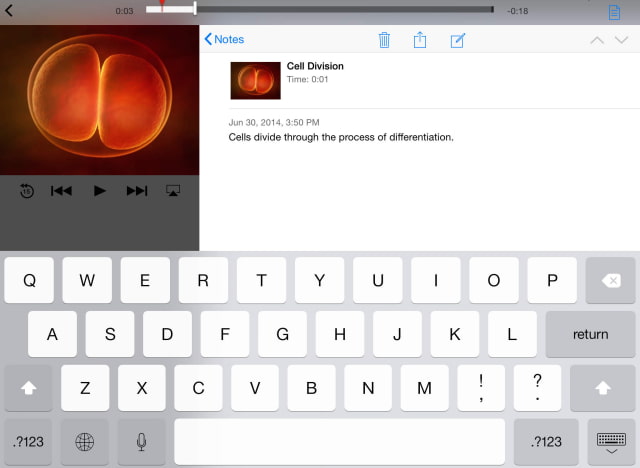The width and height of the screenshot is (640, 468).
Task: Switch to numbers with right .?123 key
Action: point(546,441)
